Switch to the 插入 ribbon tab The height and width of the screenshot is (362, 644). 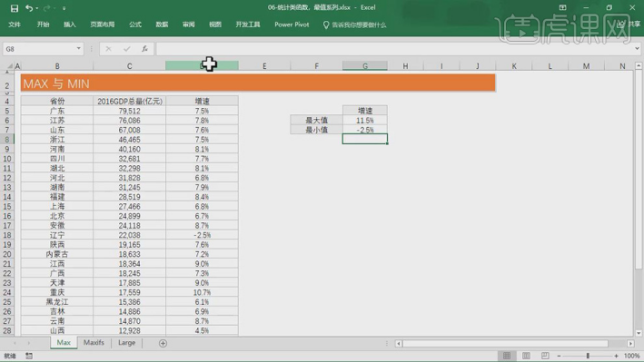click(x=69, y=24)
